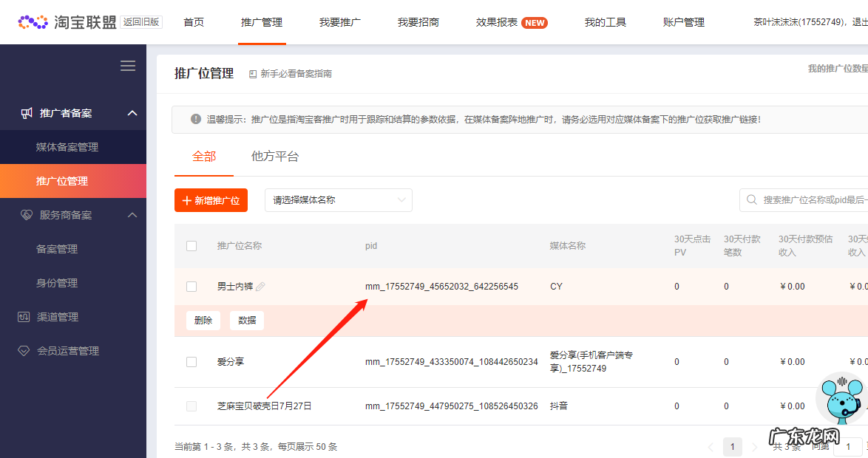The image size is (868, 458).
Task: Open the 请选择媒体名称 dropdown
Action: (338, 199)
